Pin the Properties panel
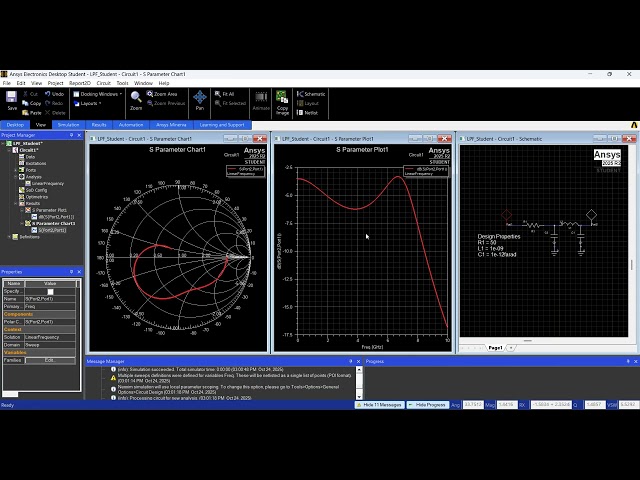The image size is (640, 480). [71, 272]
